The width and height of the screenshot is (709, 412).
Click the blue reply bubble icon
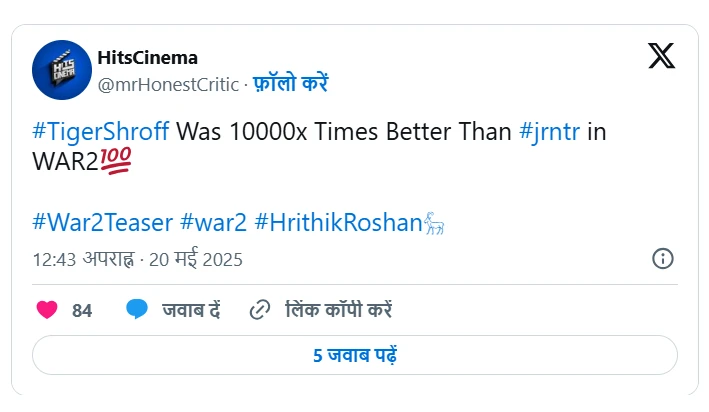[137, 309]
